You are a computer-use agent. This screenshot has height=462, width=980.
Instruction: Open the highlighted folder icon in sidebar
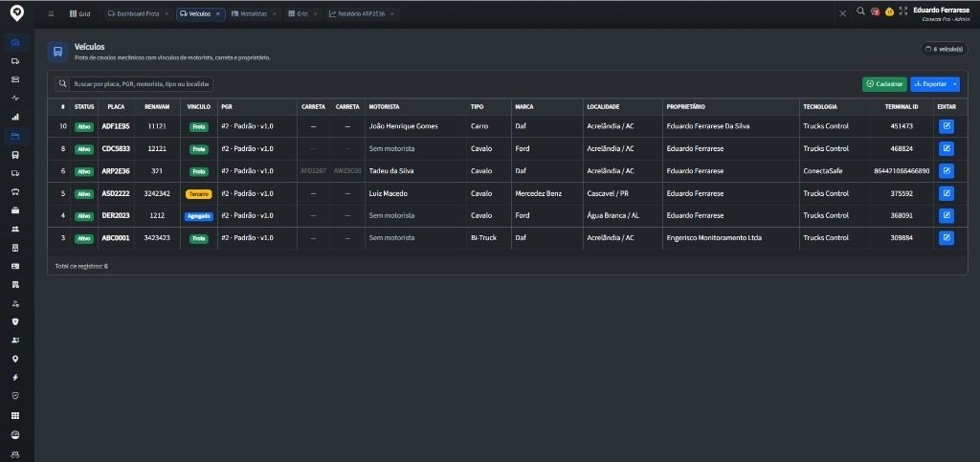(15, 136)
